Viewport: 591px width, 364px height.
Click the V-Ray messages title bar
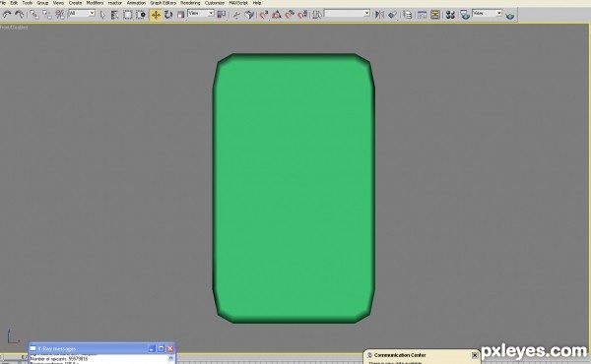(x=91, y=348)
